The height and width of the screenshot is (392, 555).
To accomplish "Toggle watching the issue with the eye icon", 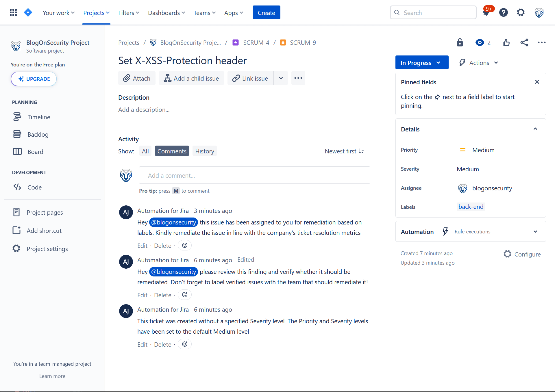I will pyautogui.click(x=480, y=42).
